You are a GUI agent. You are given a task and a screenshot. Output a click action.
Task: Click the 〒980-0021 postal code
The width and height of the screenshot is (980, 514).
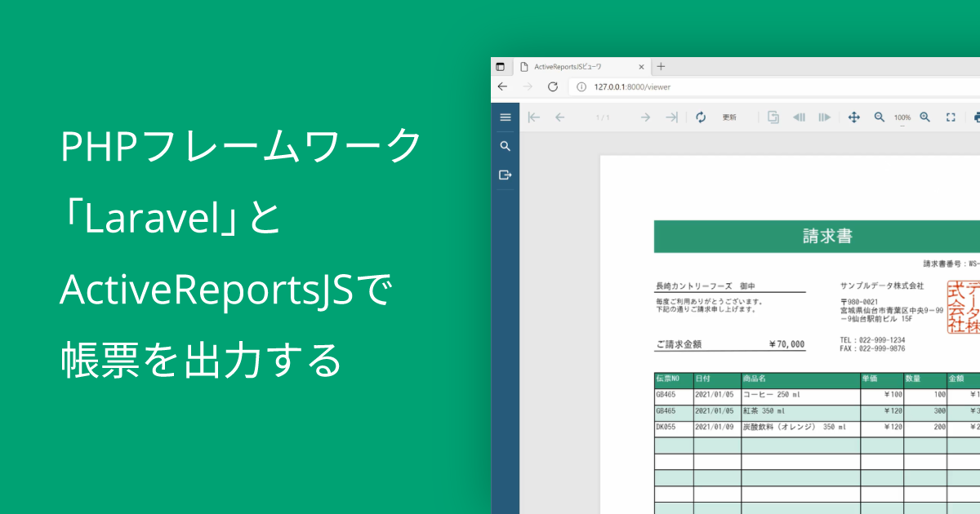[x=859, y=302]
